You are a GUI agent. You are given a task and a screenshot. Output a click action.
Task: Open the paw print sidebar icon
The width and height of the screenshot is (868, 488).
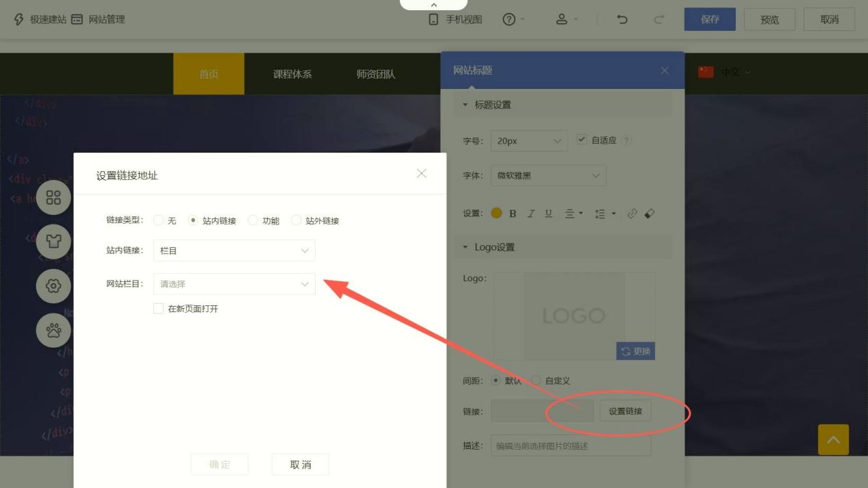click(x=53, y=331)
